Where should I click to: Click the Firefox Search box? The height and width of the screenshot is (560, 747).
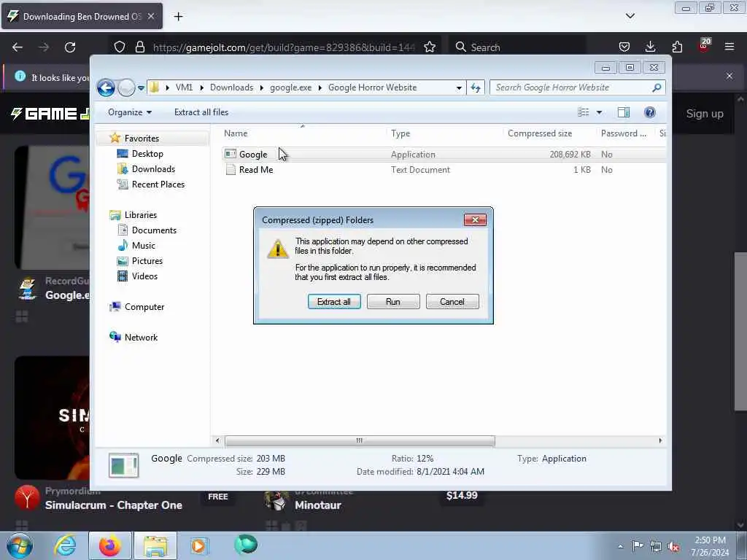pyautogui.click(x=517, y=47)
